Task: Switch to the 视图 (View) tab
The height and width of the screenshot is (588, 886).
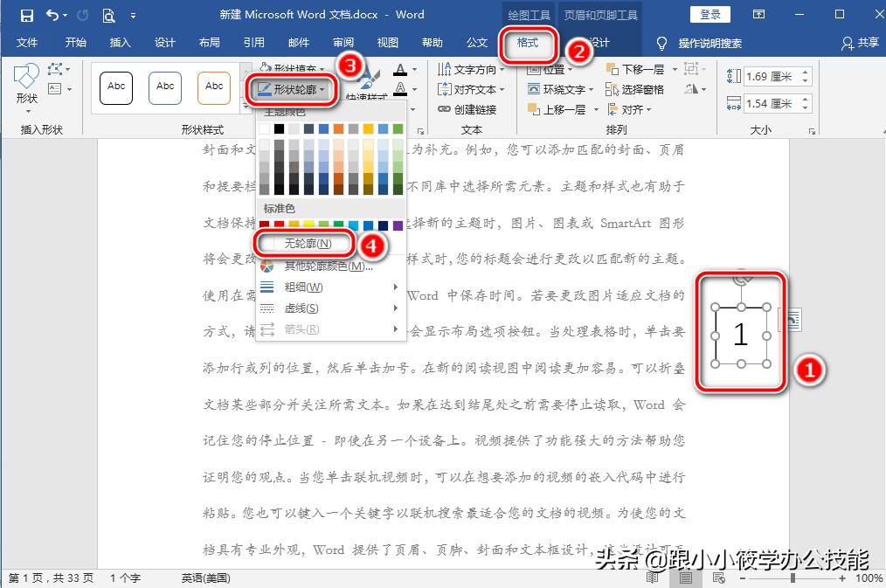Action: [387, 41]
